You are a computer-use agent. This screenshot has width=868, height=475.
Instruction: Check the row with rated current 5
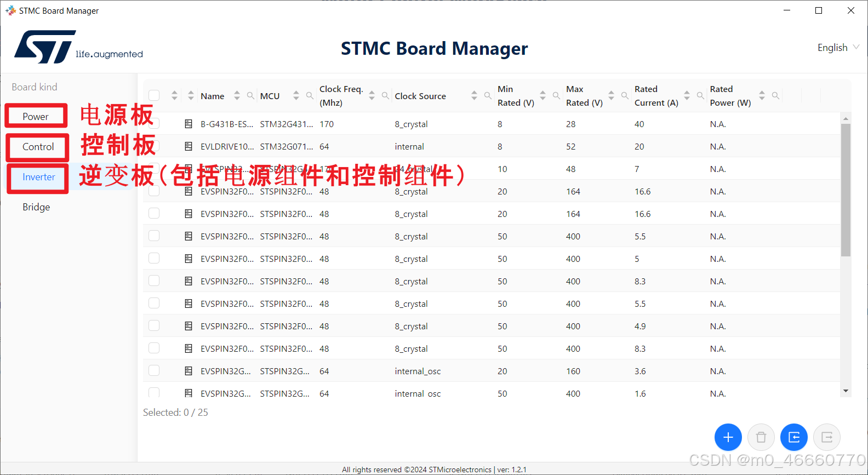154,258
